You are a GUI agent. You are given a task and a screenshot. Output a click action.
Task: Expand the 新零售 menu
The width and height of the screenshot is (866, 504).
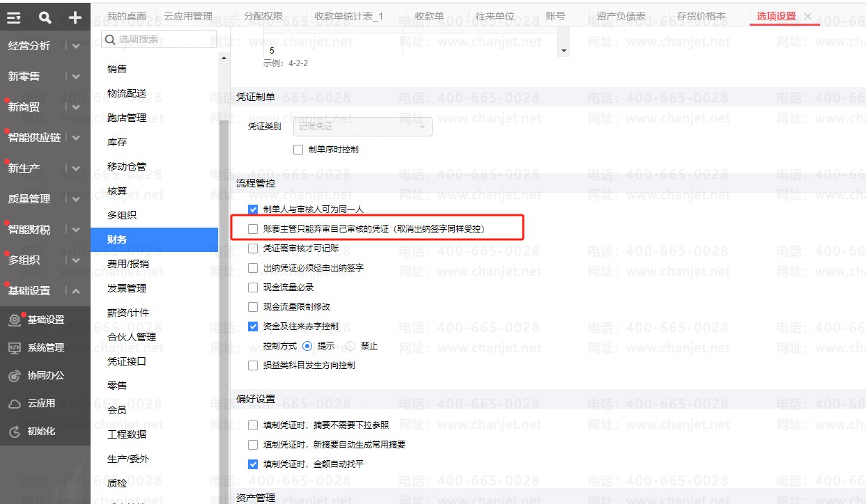tap(76, 77)
